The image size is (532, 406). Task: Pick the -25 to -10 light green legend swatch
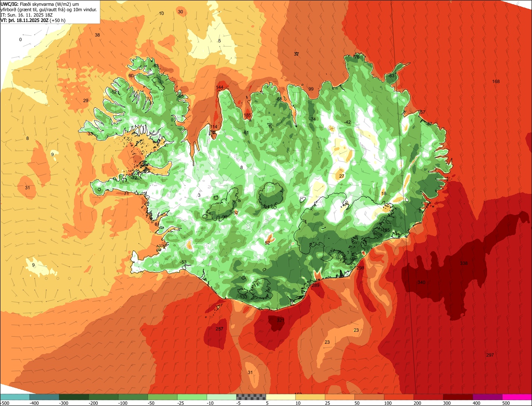(x=192, y=397)
